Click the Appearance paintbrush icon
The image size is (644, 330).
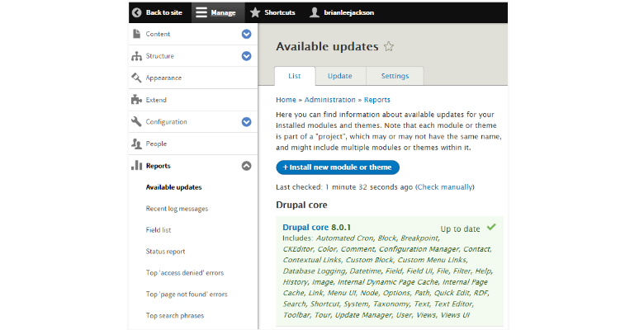136,78
